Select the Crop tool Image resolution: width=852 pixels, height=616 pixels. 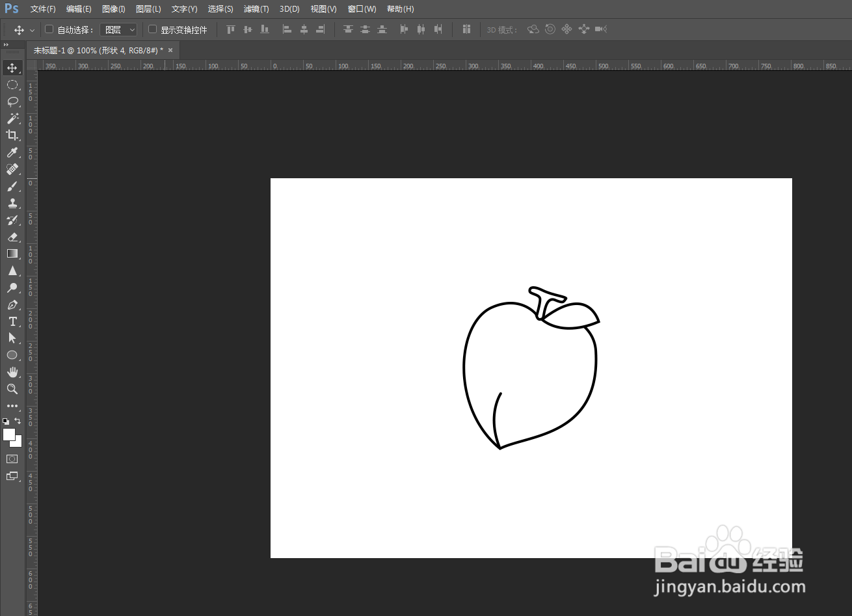(x=12, y=135)
